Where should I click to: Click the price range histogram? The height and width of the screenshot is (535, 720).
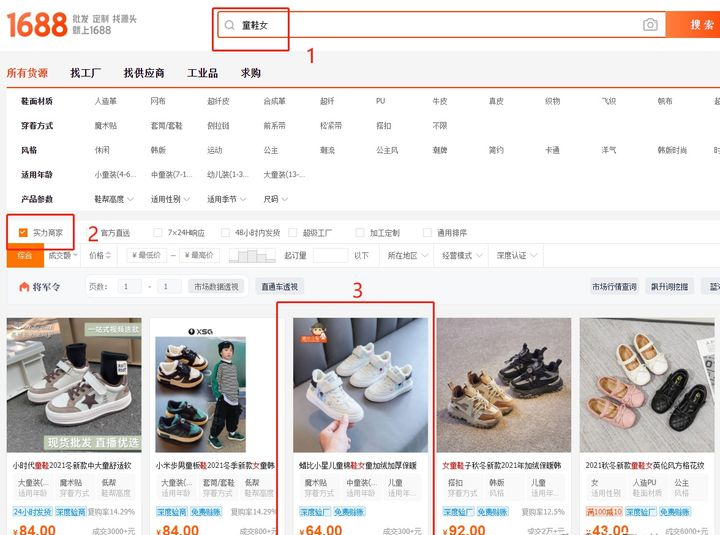pos(251,256)
